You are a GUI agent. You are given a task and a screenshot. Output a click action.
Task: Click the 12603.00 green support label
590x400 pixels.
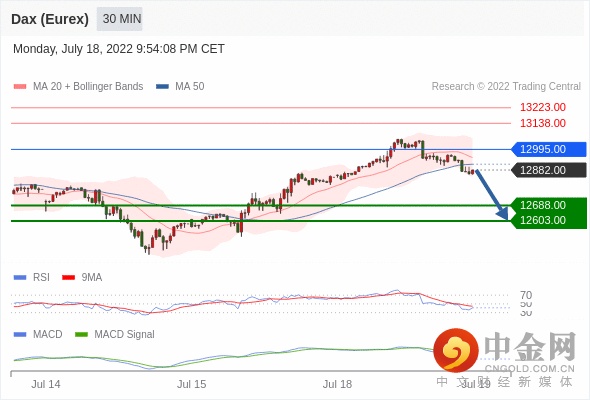pyautogui.click(x=543, y=220)
